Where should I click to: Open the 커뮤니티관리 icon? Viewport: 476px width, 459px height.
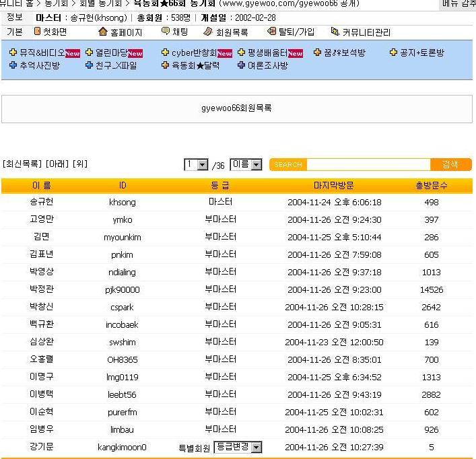point(335,32)
